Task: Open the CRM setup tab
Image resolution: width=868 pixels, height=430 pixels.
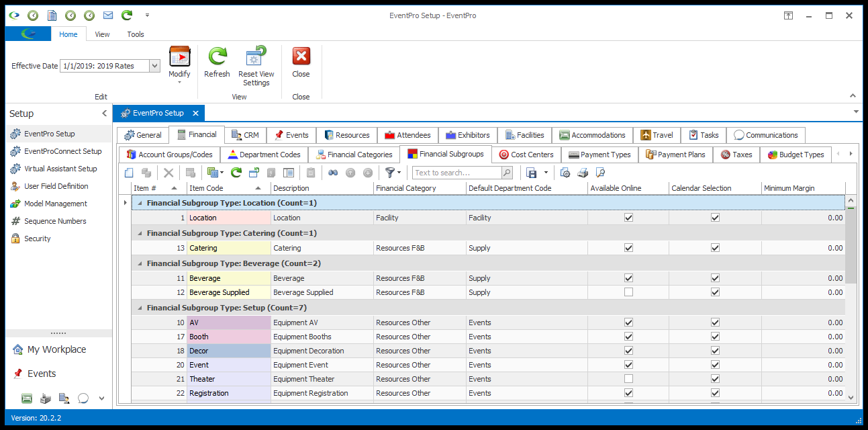Action: point(245,135)
